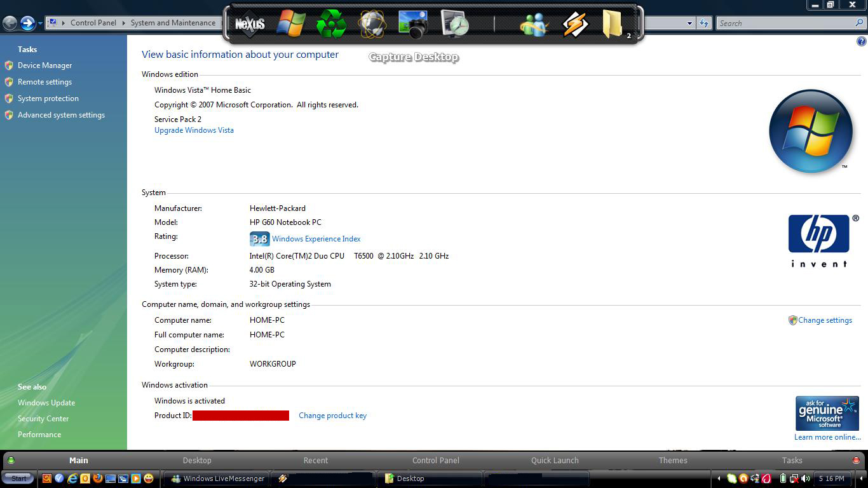Open Learn more online link

827,437
